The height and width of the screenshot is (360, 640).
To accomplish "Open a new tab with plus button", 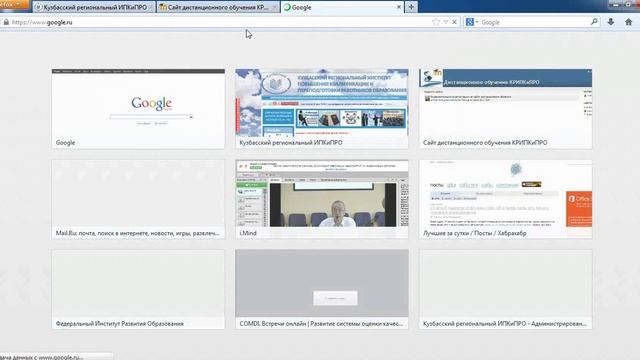I will pyautogui.click(x=411, y=7).
